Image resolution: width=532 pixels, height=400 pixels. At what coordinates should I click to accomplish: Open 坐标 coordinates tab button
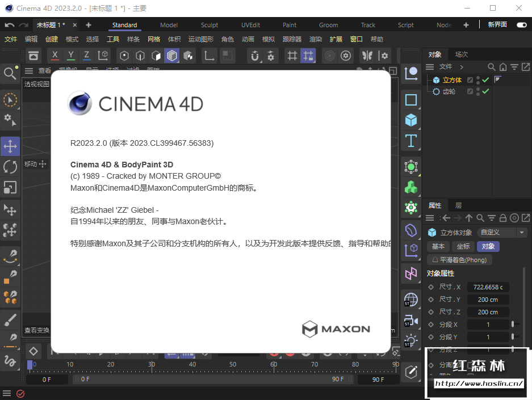tap(463, 246)
